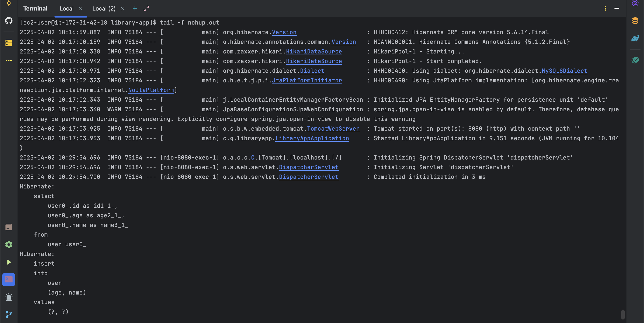Viewport: 644px width, 323px height.
Task: Open the GitHub tool window icon
Action: click(9, 21)
